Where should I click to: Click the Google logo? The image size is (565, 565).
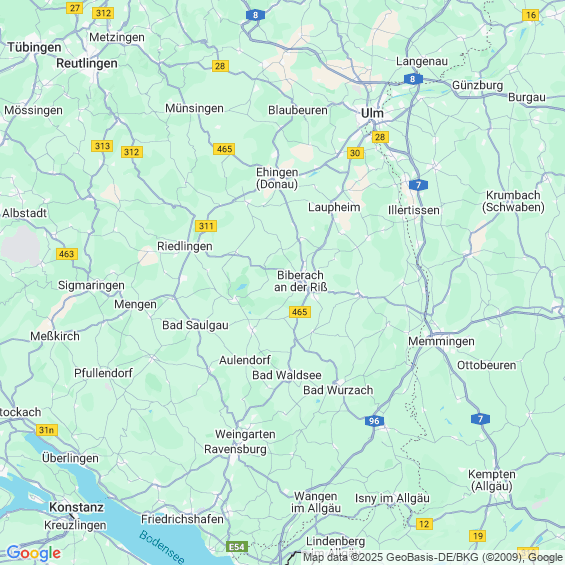click(34, 553)
